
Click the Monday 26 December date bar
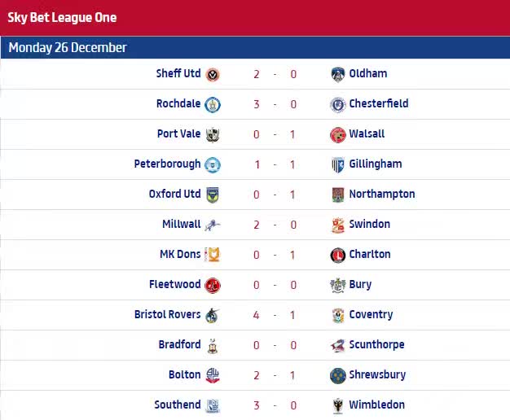[255, 47]
